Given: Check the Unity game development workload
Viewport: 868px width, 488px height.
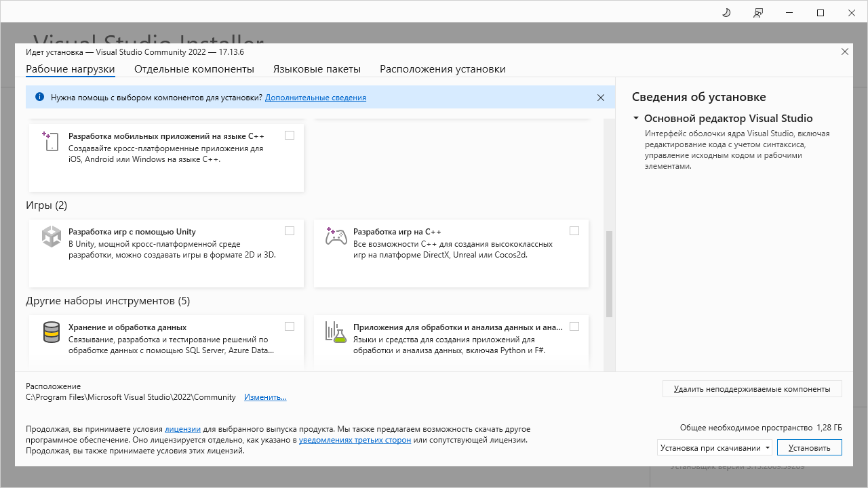Looking at the screenshot, I should tap(290, 231).
